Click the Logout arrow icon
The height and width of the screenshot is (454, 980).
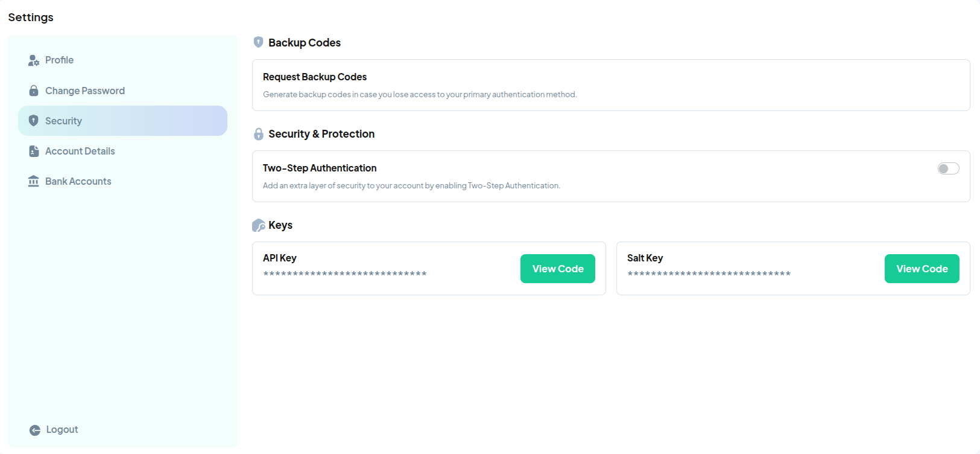(x=35, y=429)
